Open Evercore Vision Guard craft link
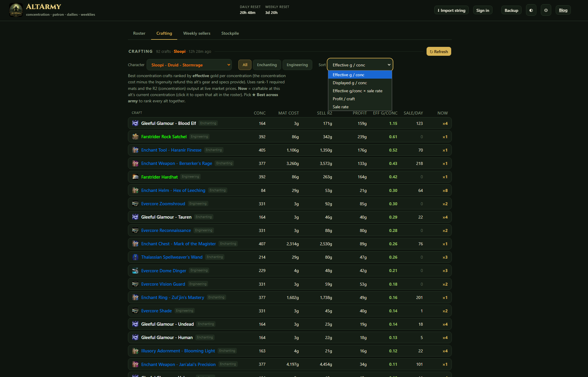 coord(163,284)
